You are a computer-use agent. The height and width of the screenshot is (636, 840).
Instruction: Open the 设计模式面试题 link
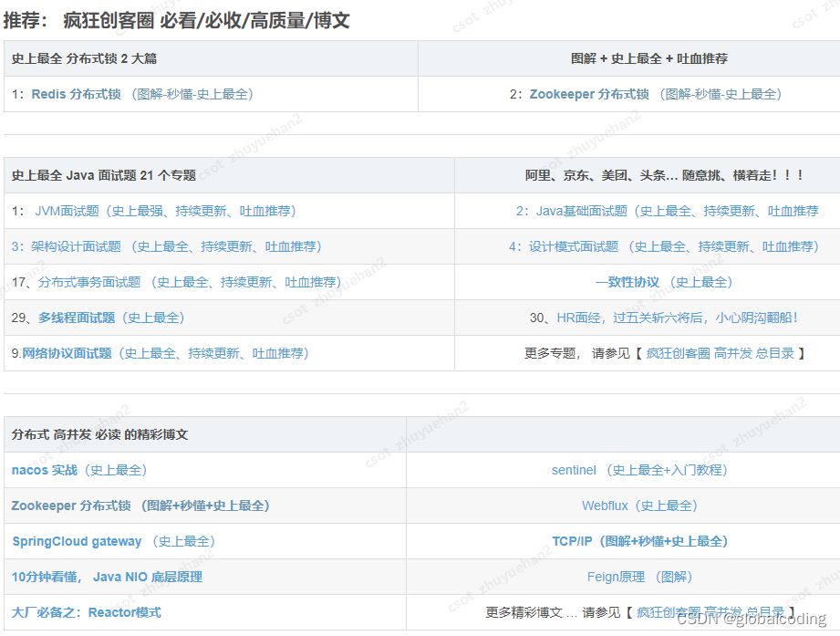(664, 246)
